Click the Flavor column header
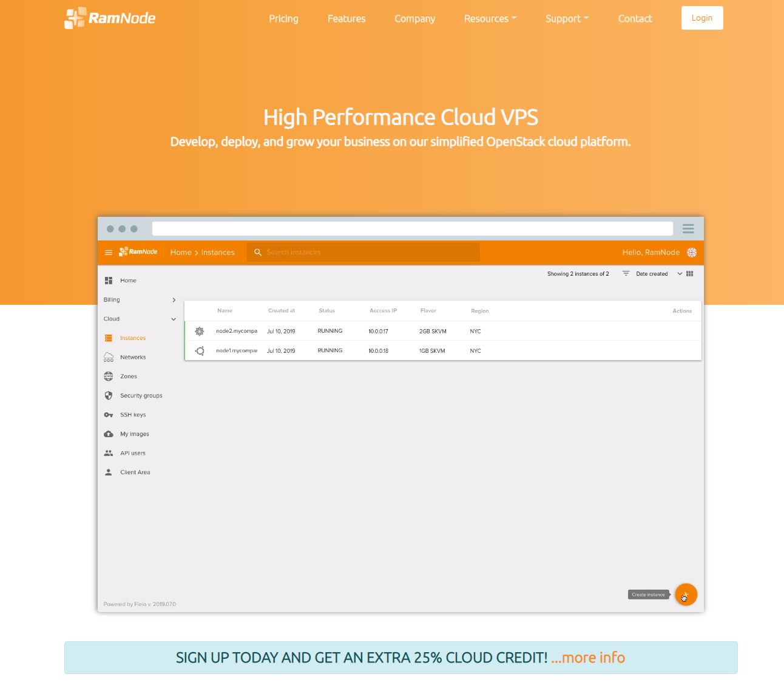Image resolution: width=784 pixels, height=688 pixels. coord(428,311)
